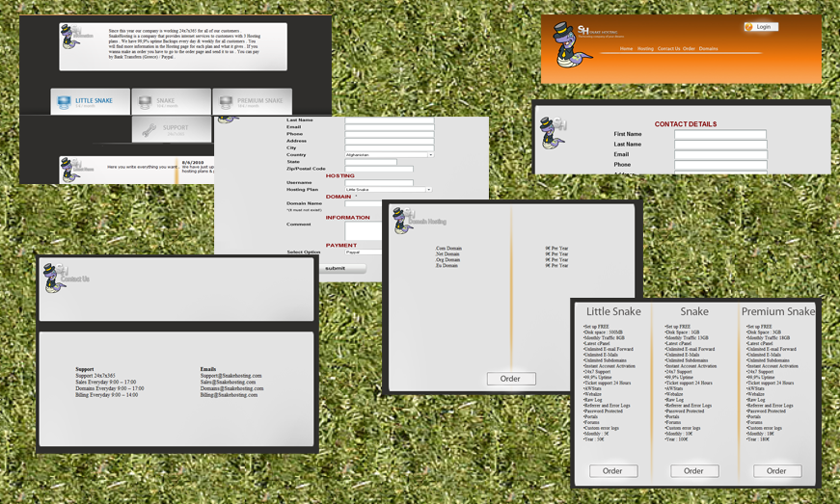This screenshot has width=840, height=504.
Task: Click the Premium Snake plan icon
Action: (226, 102)
